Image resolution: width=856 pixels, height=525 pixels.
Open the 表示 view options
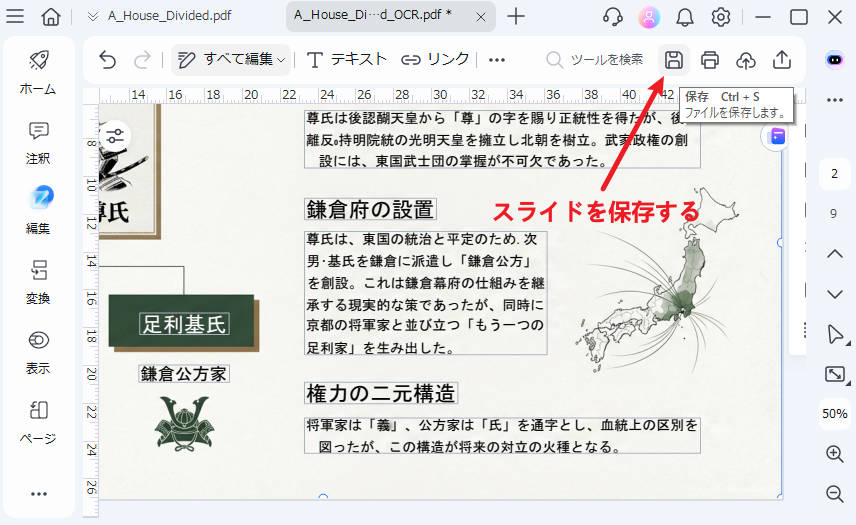(38, 352)
